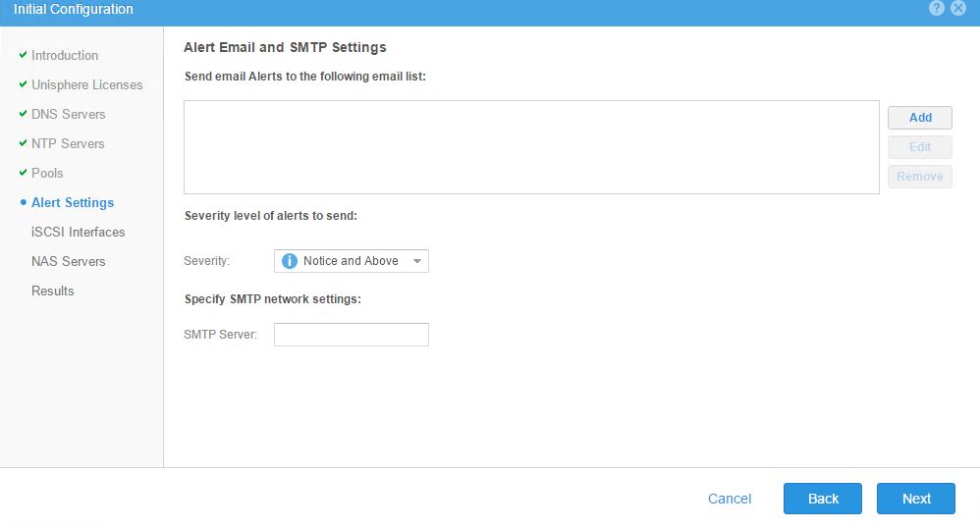Screen dimensions: 980x529
Task: Click the blue bullet beside Alert Settings
Action: pos(23,202)
